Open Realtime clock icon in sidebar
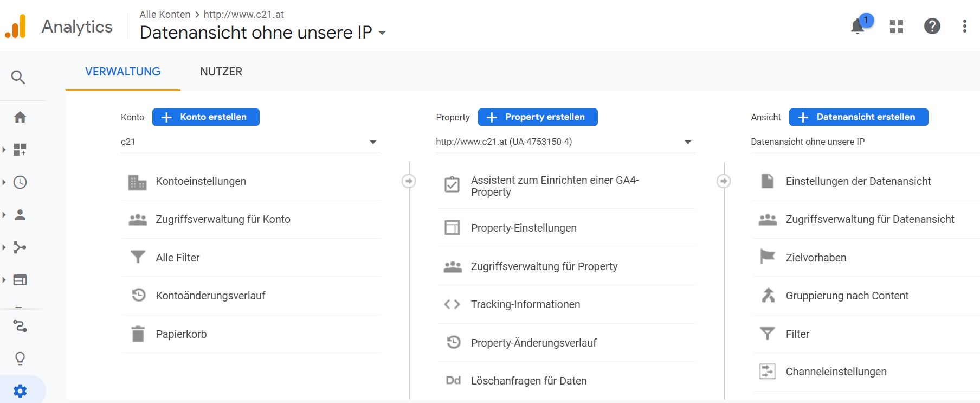 (x=20, y=182)
